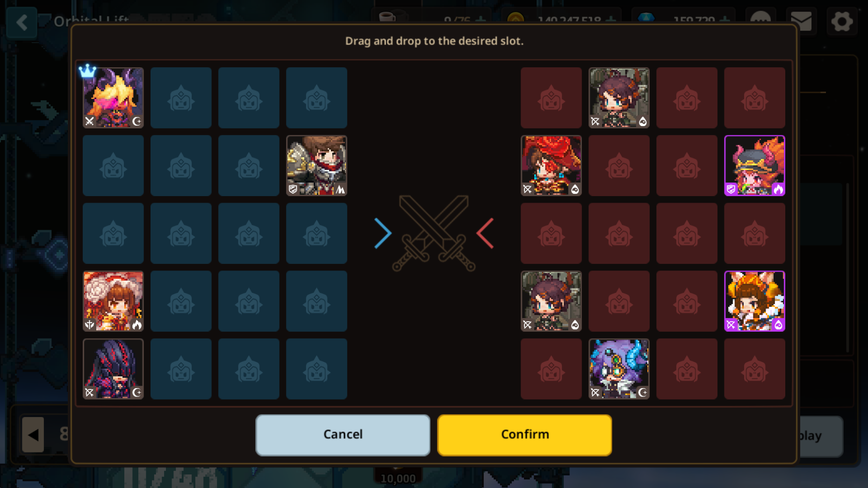Click the Cancel button
Screen dimensions: 868x488
pyautogui.click(x=343, y=435)
